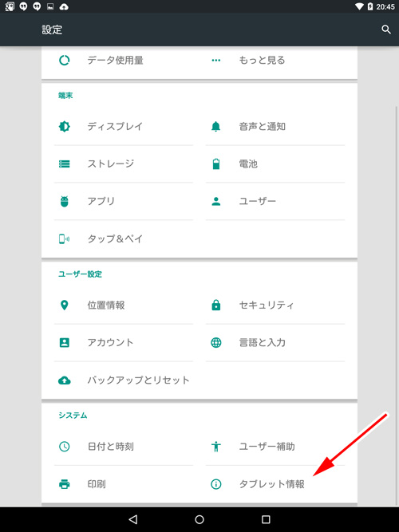Tap the bell icon for 音声と通知
The width and height of the screenshot is (399, 532).
tap(216, 127)
